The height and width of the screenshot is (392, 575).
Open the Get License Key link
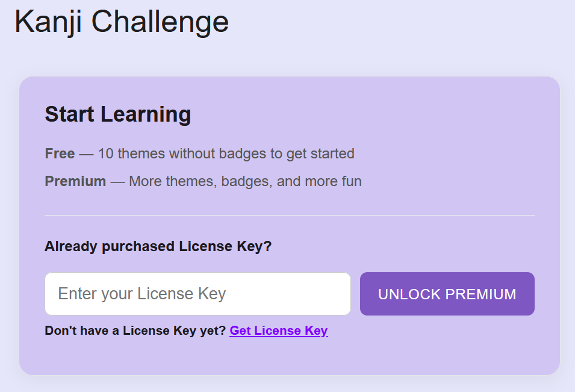point(279,331)
